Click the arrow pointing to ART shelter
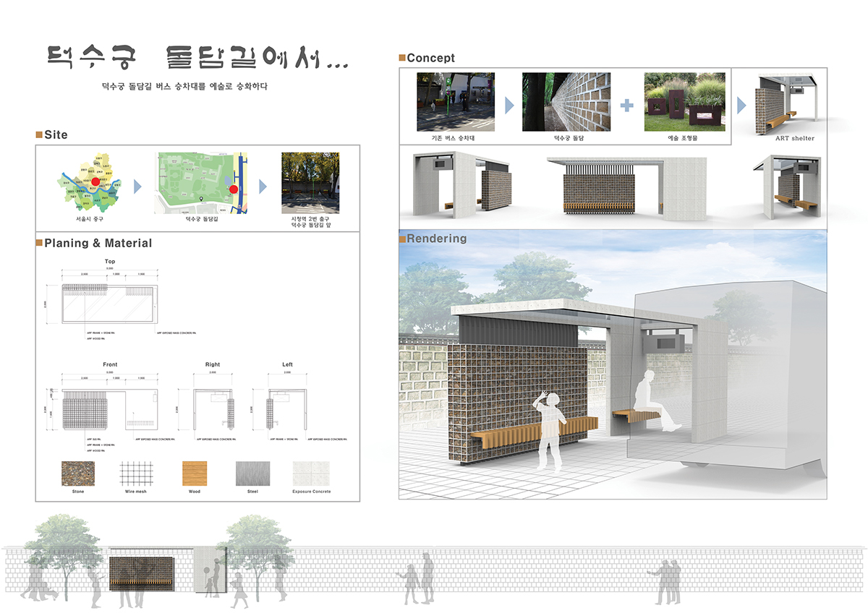Screen dimensions: 868x613 [742, 106]
